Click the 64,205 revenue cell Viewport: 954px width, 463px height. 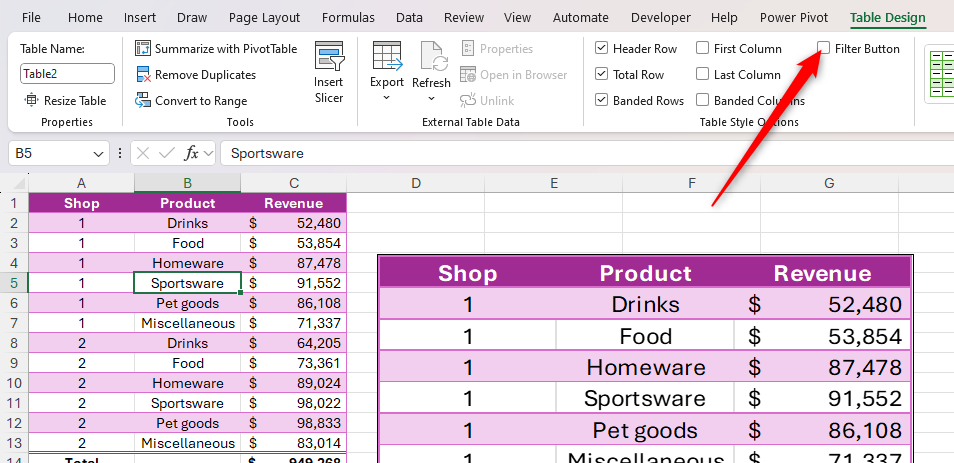click(294, 343)
